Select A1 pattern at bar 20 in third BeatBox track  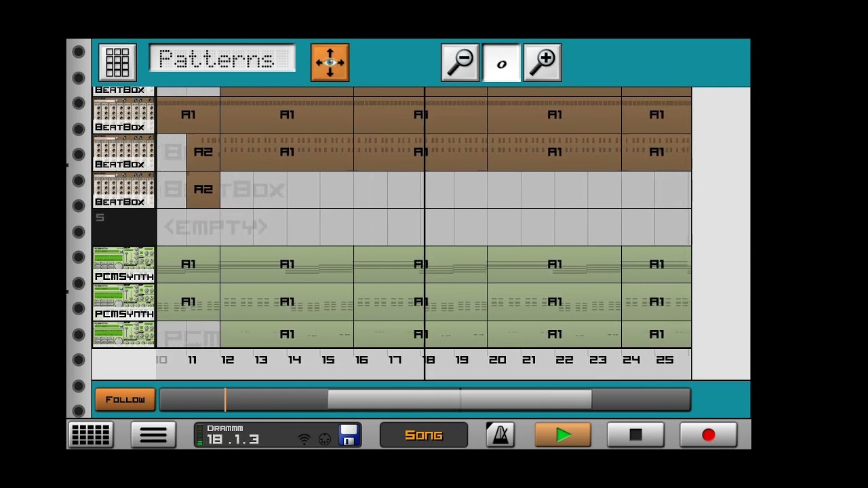[555, 152]
